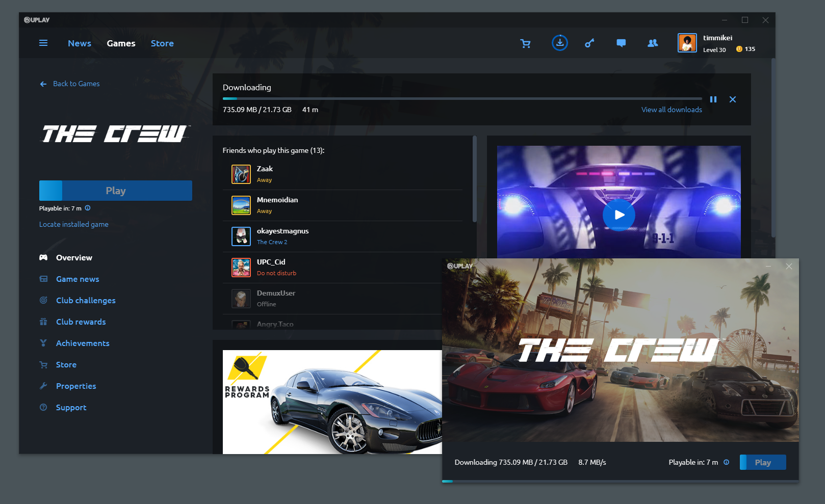825x504 pixels.
Task: Open Properties from the sidebar
Action: 75,386
